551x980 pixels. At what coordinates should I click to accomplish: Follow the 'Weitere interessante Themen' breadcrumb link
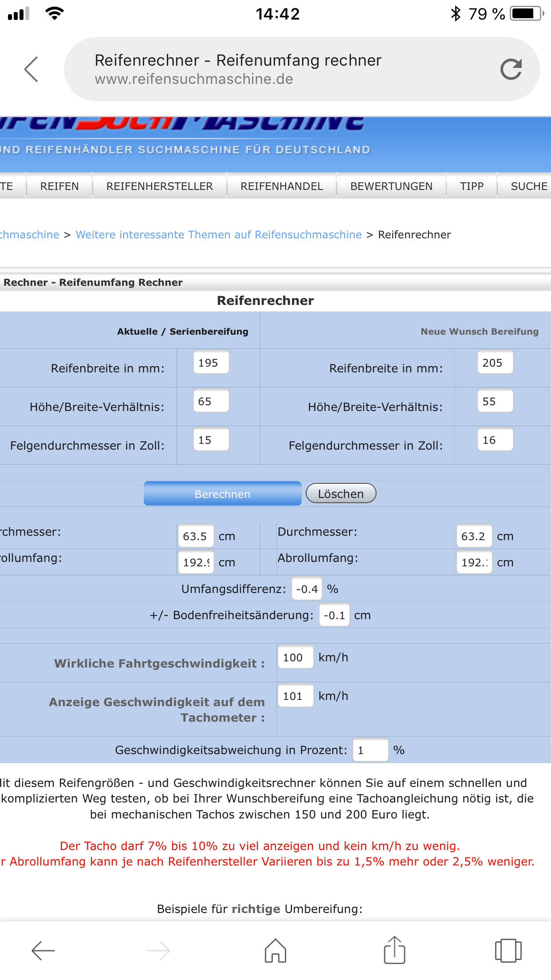219,235
